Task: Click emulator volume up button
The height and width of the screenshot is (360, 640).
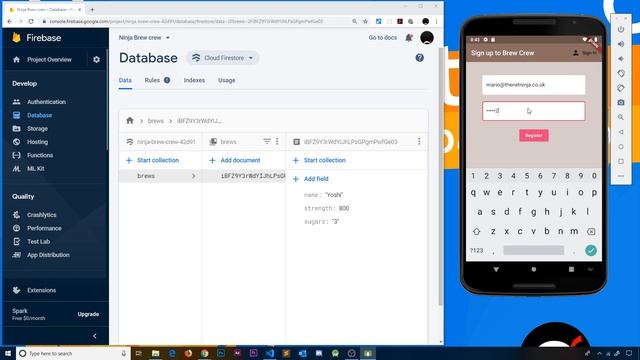Action: [621, 44]
